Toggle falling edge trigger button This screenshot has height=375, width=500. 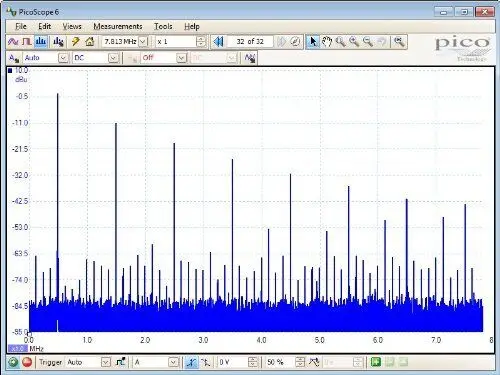pyautogui.click(x=206, y=362)
